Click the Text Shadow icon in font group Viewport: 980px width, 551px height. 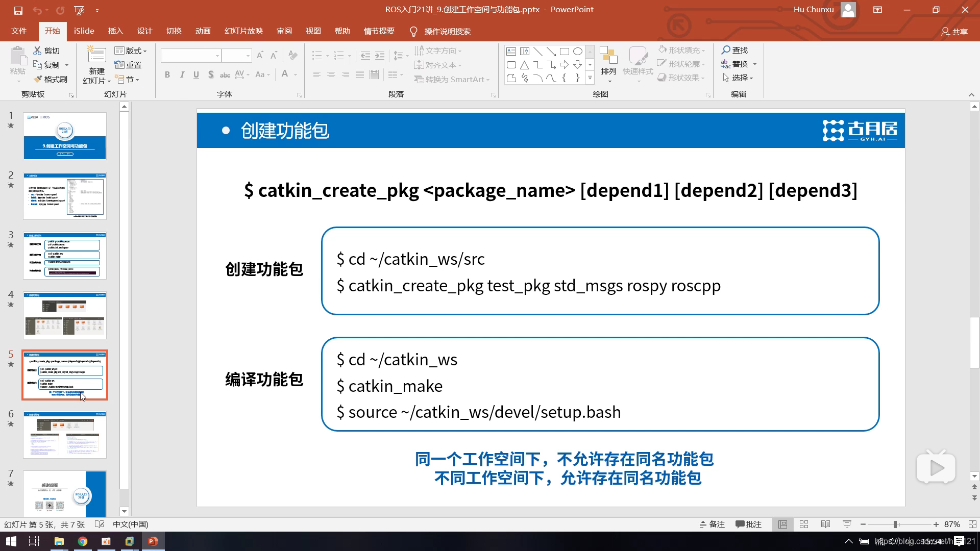(211, 74)
